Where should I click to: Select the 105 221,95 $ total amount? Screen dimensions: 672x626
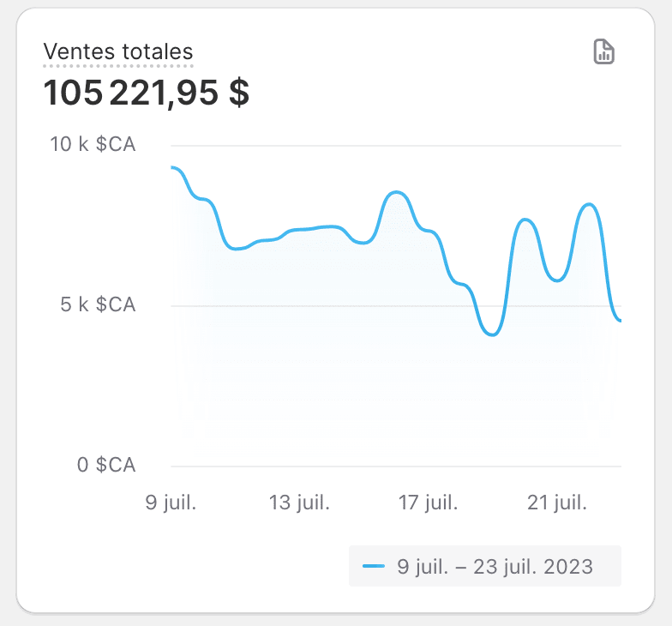pos(147,93)
